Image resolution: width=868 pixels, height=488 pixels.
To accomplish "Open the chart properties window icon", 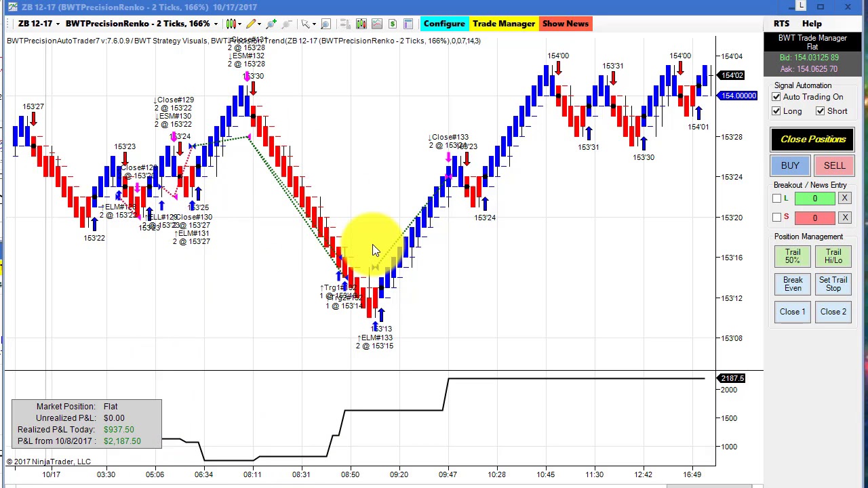I will pyautogui.click(x=408, y=24).
